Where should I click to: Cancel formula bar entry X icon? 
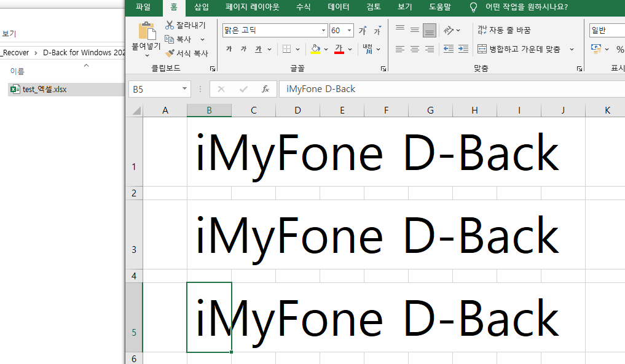pos(221,89)
